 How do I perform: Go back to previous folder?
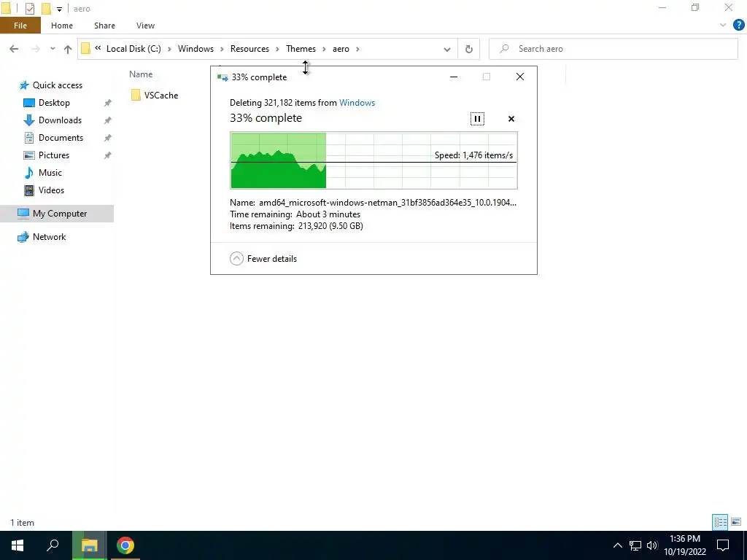pos(14,49)
